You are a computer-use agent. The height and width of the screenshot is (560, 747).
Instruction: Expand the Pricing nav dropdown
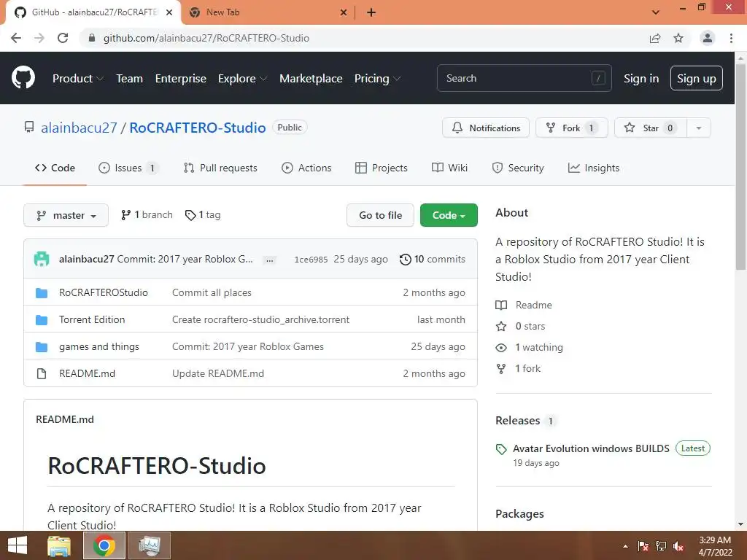click(377, 78)
